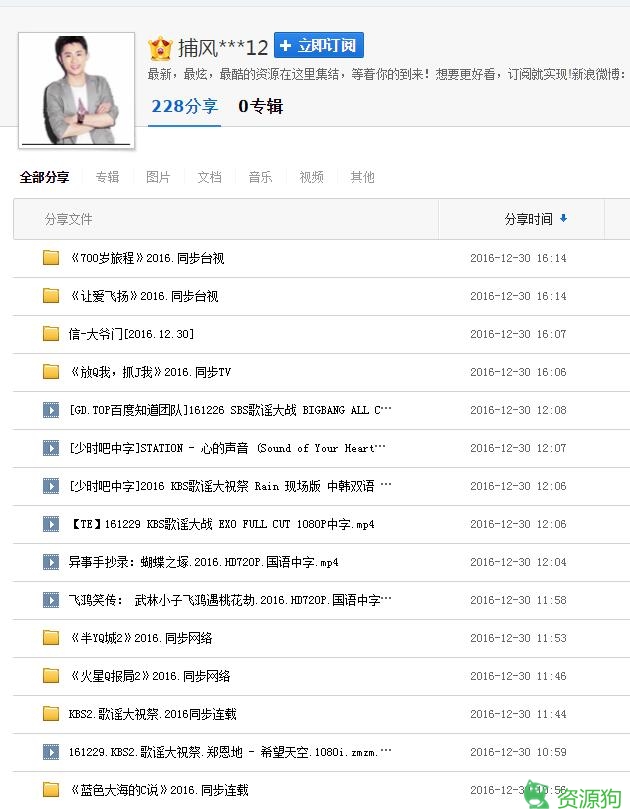Open 异事手抄录：蝴蝶之塚 mp4 file

tap(204, 562)
